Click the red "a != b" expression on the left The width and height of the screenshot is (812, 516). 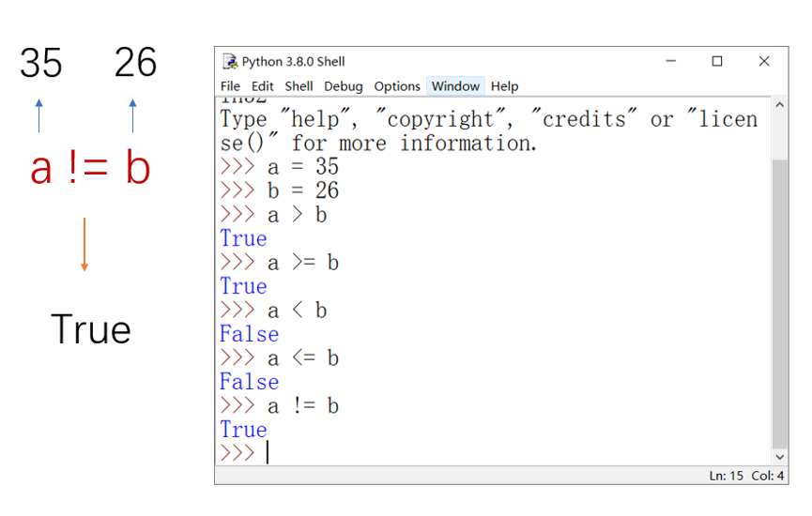click(91, 168)
